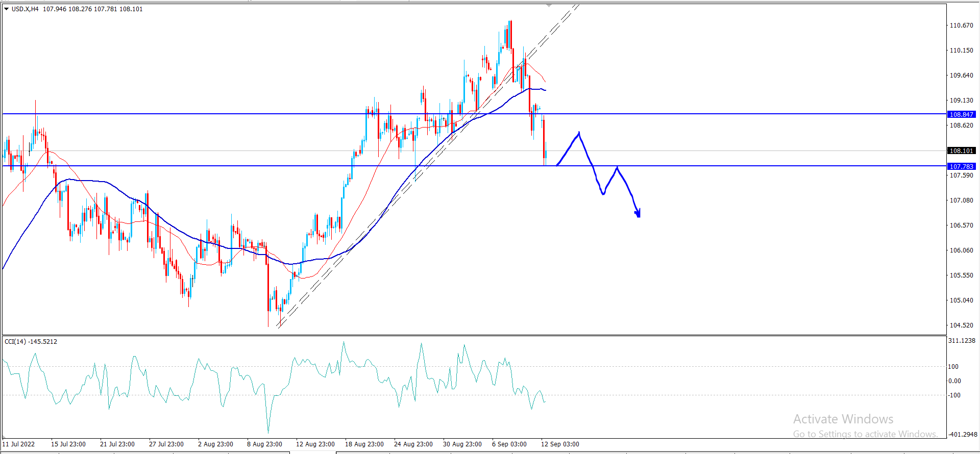Click the triangle beside USD.X,H4 title

click(7, 9)
